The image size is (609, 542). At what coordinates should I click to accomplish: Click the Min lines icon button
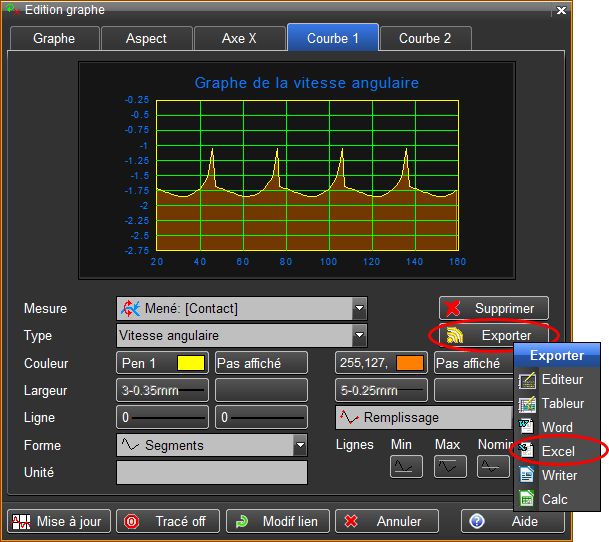pos(406,466)
